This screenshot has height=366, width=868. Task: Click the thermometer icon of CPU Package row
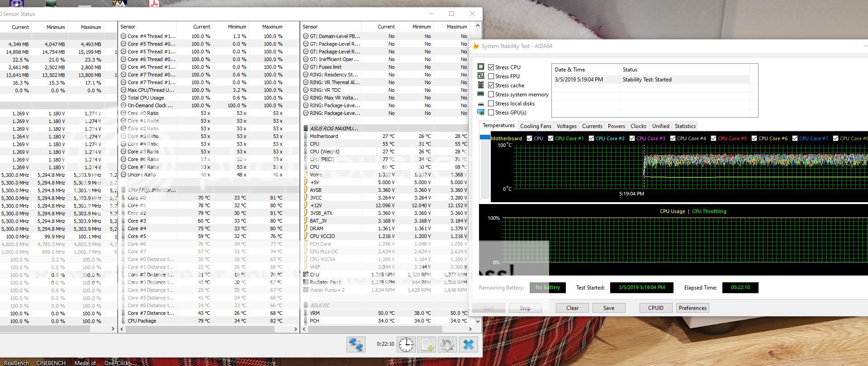[x=123, y=321]
